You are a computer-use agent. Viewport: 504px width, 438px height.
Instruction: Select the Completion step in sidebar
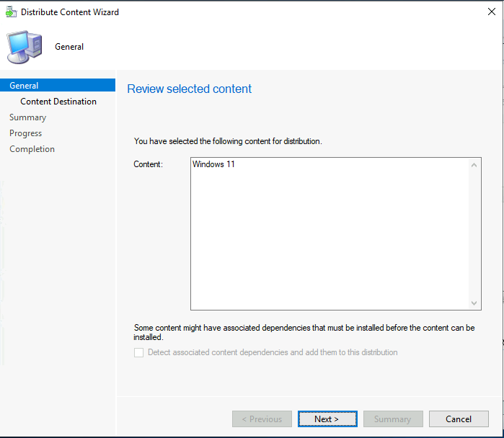(32, 149)
